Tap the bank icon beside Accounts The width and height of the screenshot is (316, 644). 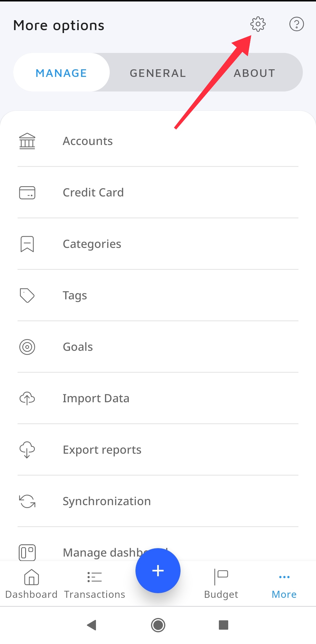pos(27,141)
